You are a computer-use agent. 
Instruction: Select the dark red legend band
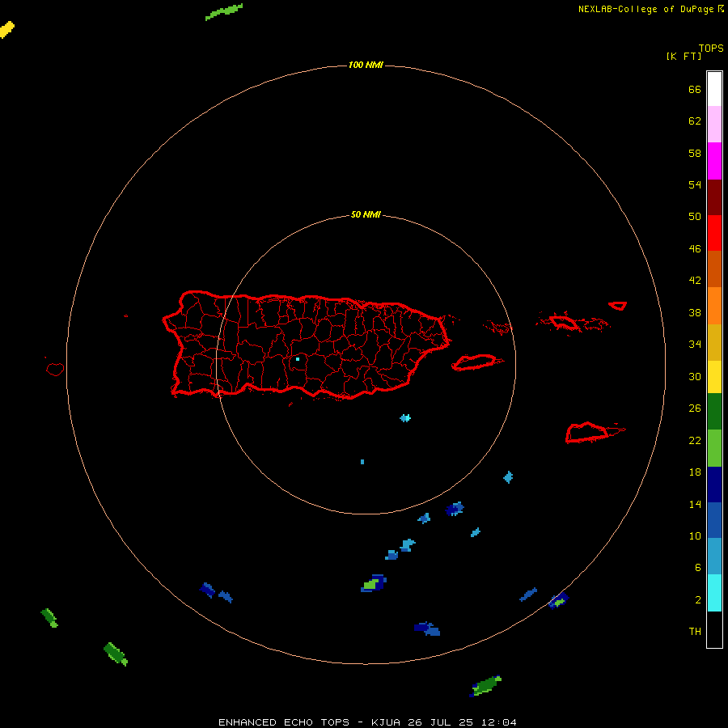(x=714, y=197)
